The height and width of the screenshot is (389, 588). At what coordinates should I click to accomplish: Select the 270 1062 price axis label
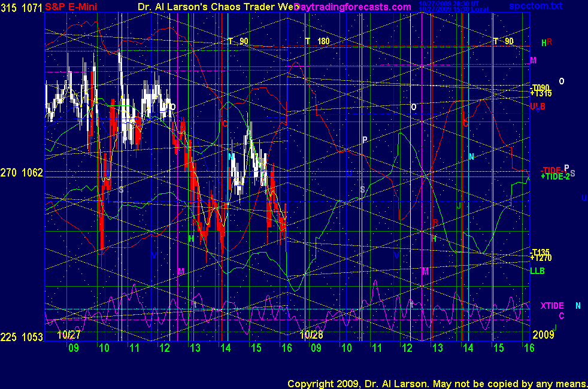coord(22,173)
